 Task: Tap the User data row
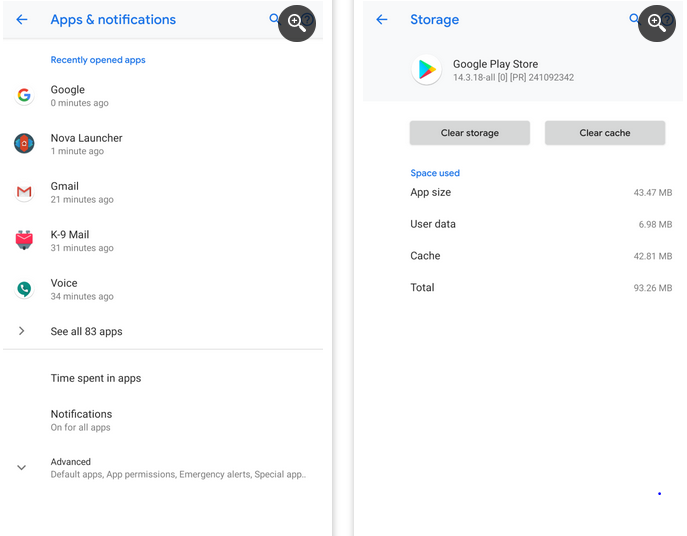click(541, 224)
